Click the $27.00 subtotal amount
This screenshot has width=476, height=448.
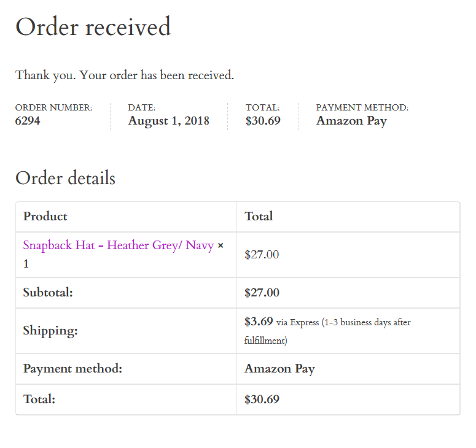[x=262, y=292]
